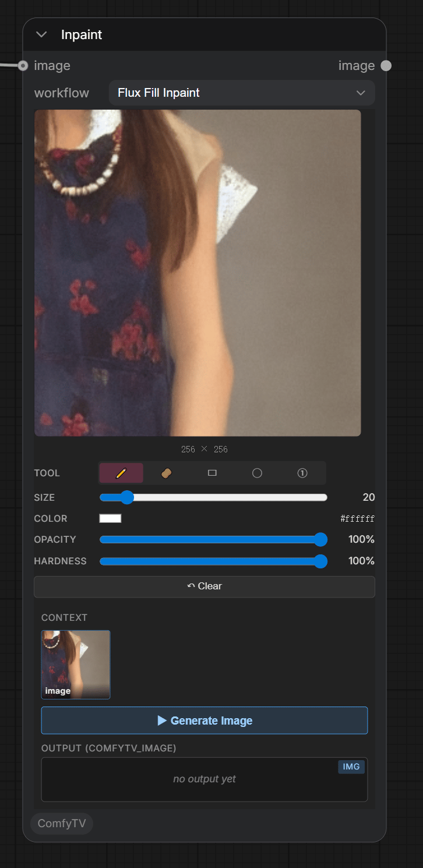Viewport: 423px width, 868px height.
Task: Click the Inpaint node title
Action: coord(82,34)
